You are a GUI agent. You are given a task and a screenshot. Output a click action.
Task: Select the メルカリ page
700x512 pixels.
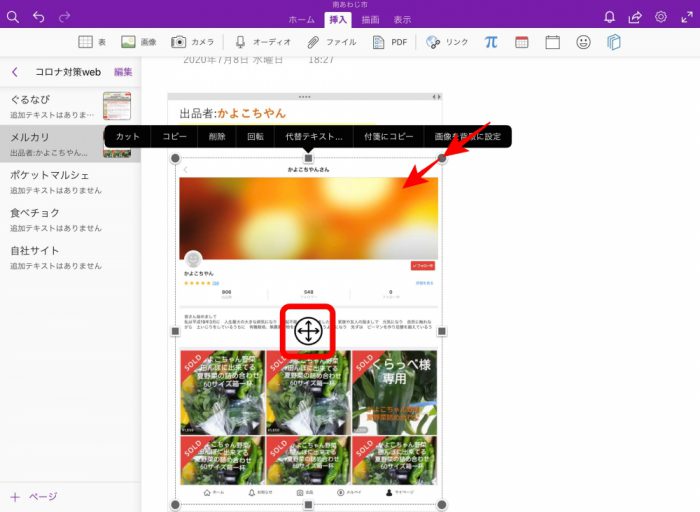click(x=70, y=144)
